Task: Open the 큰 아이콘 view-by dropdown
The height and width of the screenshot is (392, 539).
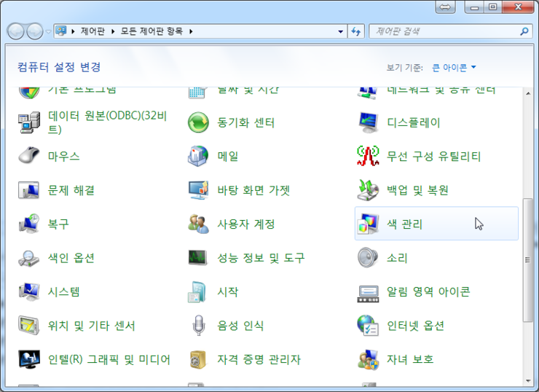Action: pos(454,67)
